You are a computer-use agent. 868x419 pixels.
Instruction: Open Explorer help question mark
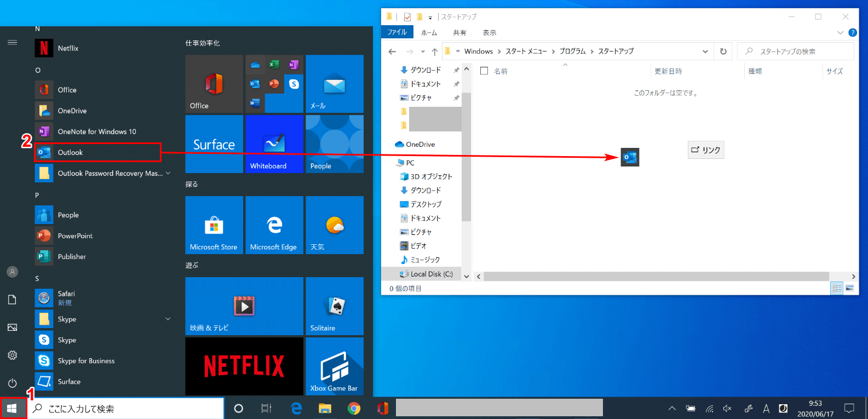coord(852,33)
